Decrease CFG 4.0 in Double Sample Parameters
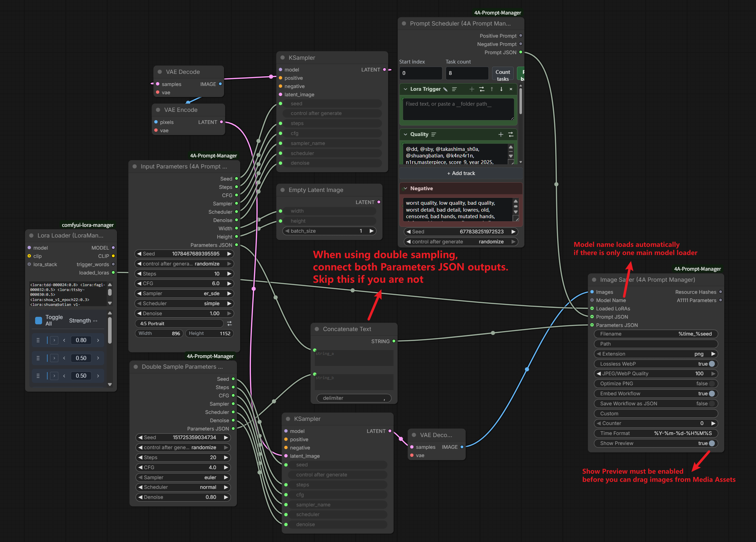The height and width of the screenshot is (542, 756). pyautogui.click(x=140, y=467)
